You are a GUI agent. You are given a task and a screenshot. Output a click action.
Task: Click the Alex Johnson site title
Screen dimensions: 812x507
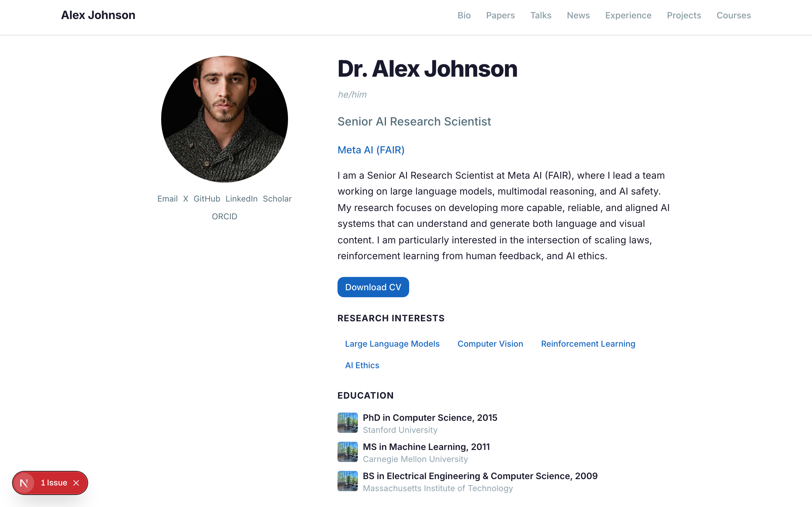coord(98,15)
